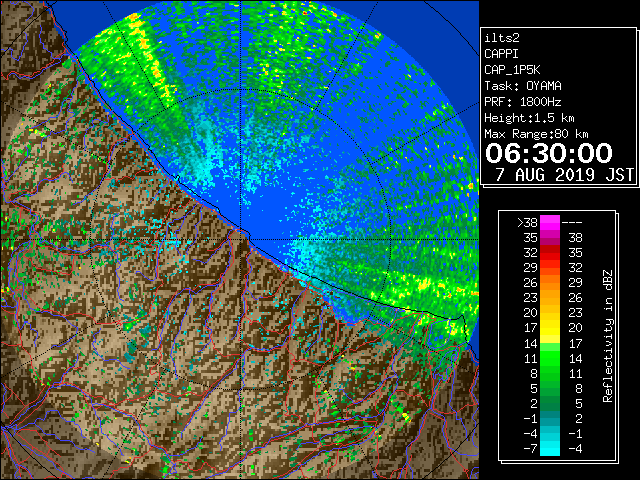Viewport: 640px width, 480px height.
Task: Click the "Task: OYAMA" line
Action: (523, 86)
